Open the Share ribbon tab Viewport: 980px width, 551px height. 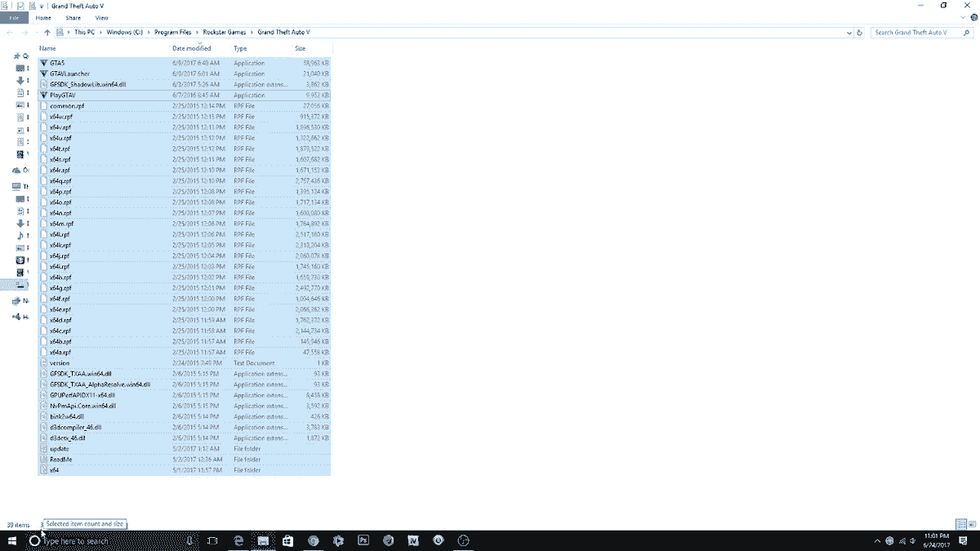click(x=73, y=17)
